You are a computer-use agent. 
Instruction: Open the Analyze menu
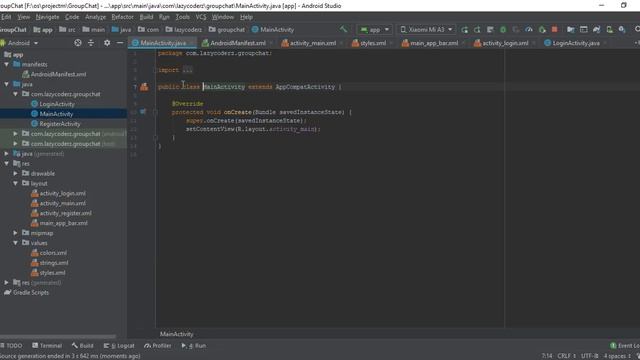point(95,17)
